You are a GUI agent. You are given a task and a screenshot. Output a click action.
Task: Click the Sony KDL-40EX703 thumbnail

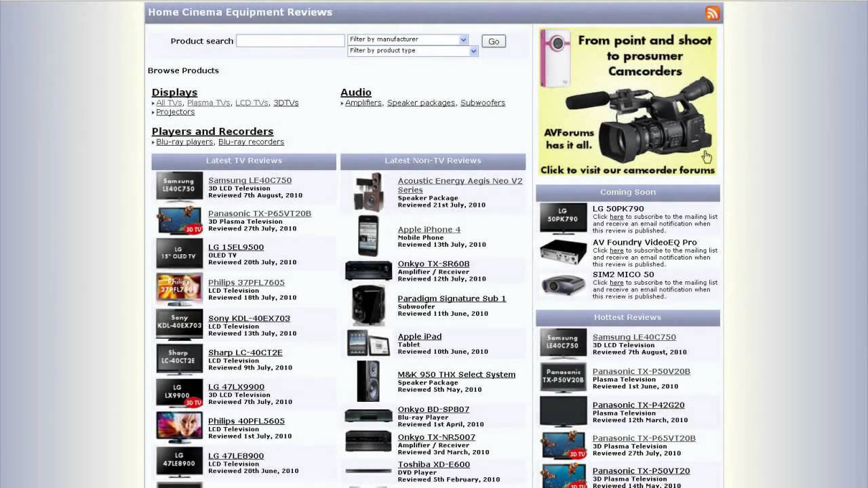[x=180, y=324]
